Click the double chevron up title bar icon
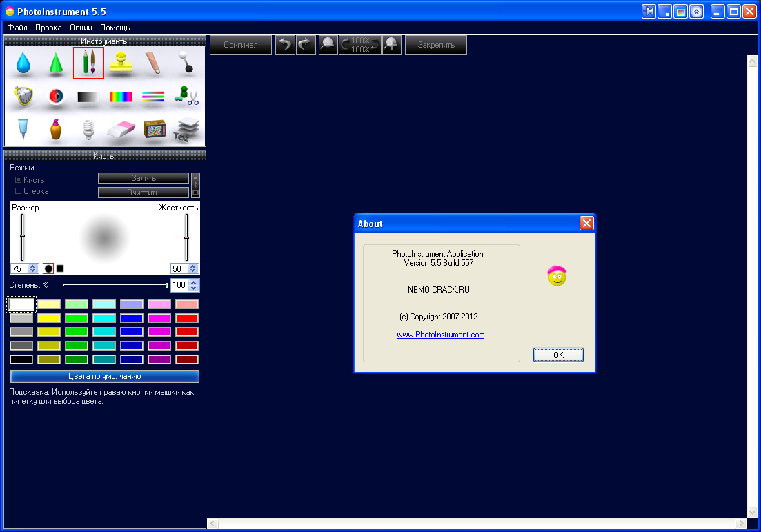Screen dimensions: 761x532 [696, 11]
